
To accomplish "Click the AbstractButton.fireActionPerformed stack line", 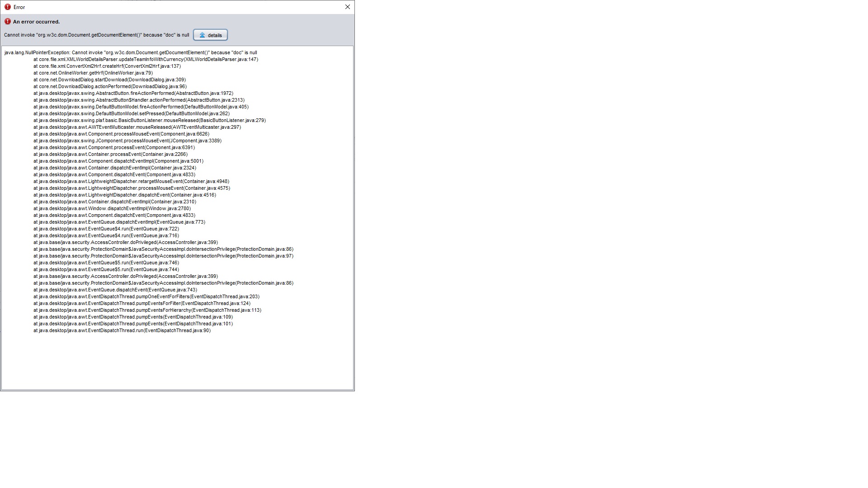I will click(133, 94).
